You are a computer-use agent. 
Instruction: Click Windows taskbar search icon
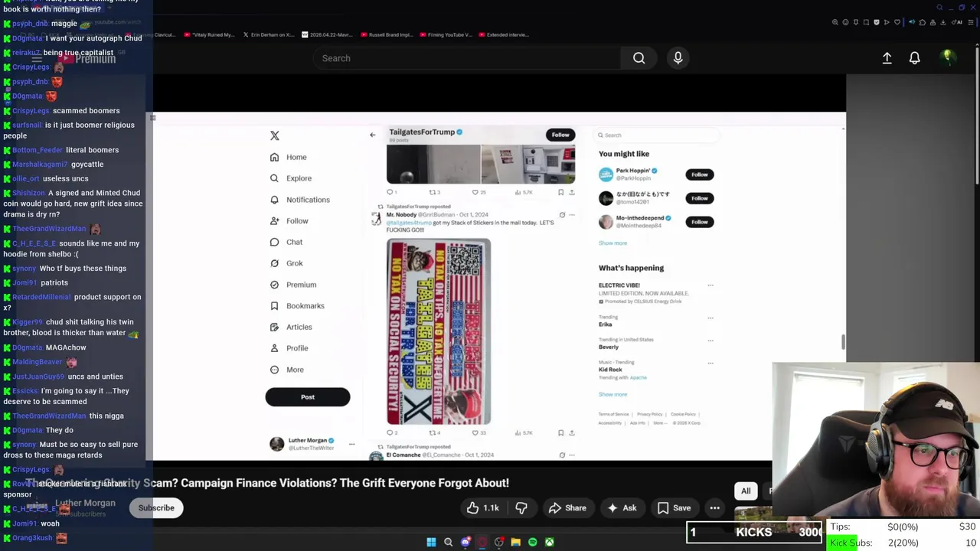click(448, 542)
